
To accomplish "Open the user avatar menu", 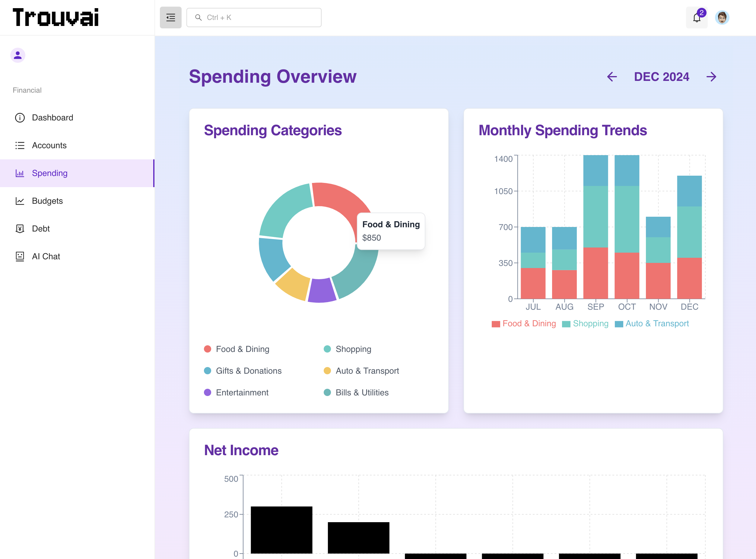I will pos(722,18).
